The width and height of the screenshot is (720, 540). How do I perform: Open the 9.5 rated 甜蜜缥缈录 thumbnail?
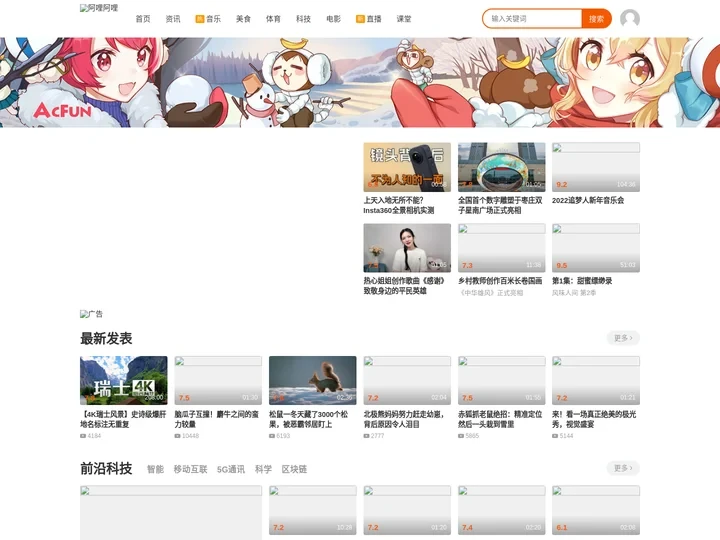[596, 248]
